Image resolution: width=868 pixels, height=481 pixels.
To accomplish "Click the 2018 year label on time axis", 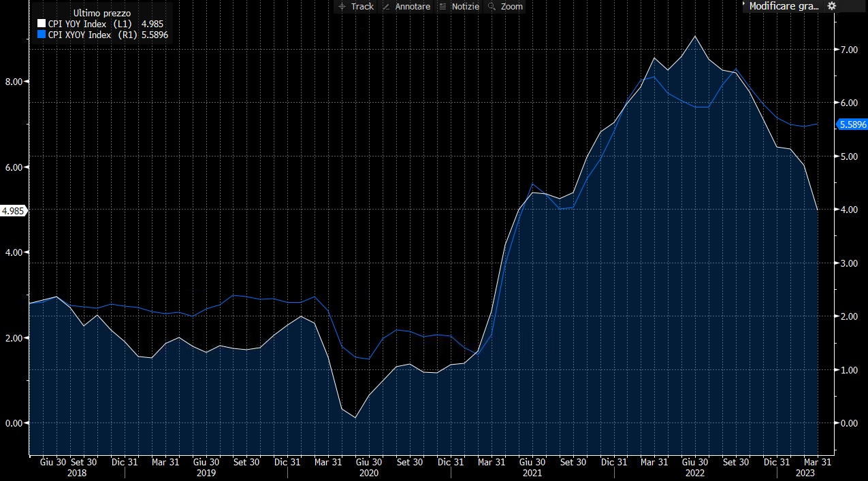I will click(x=76, y=472).
